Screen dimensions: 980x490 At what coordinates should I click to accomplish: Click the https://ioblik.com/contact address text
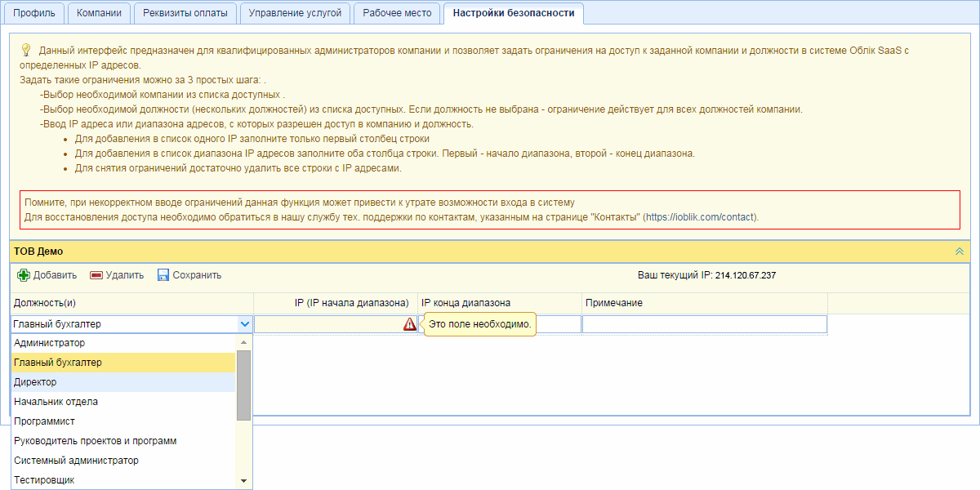pyautogui.click(x=701, y=217)
